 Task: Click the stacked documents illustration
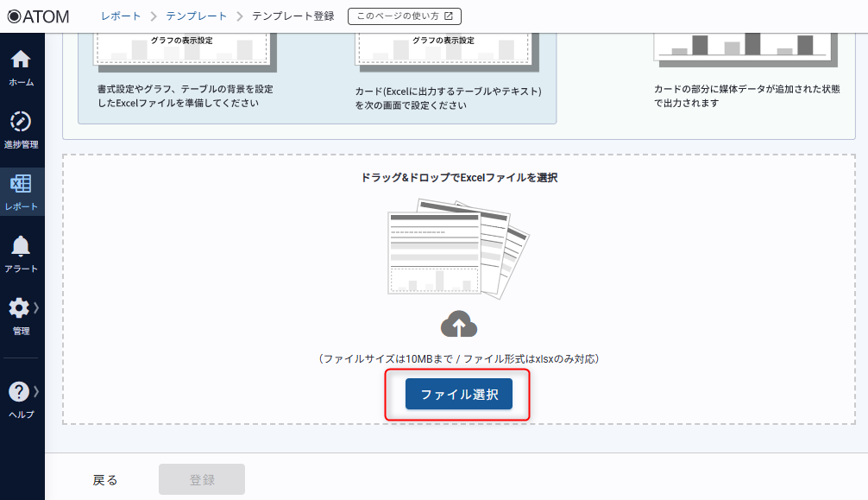[x=457, y=249]
